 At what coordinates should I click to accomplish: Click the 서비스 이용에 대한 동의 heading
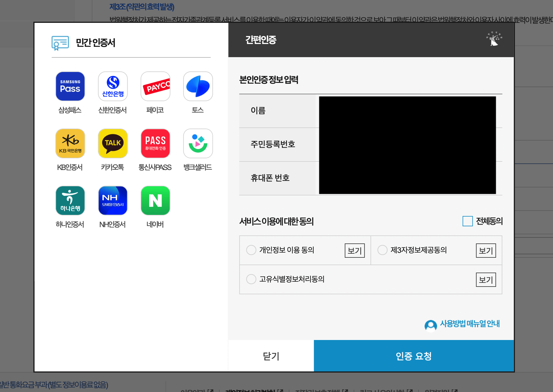(x=276, y=221)
